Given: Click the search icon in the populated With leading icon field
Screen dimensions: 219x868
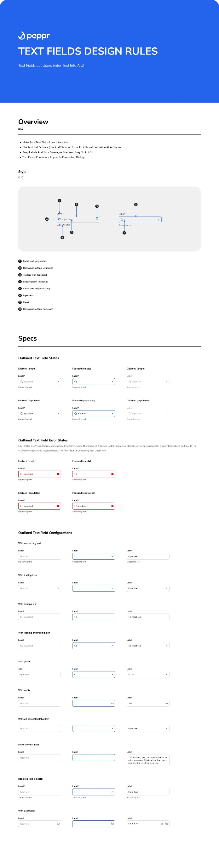Looking at the screenshot, I should pyautogui.click(x=130, y=617).
